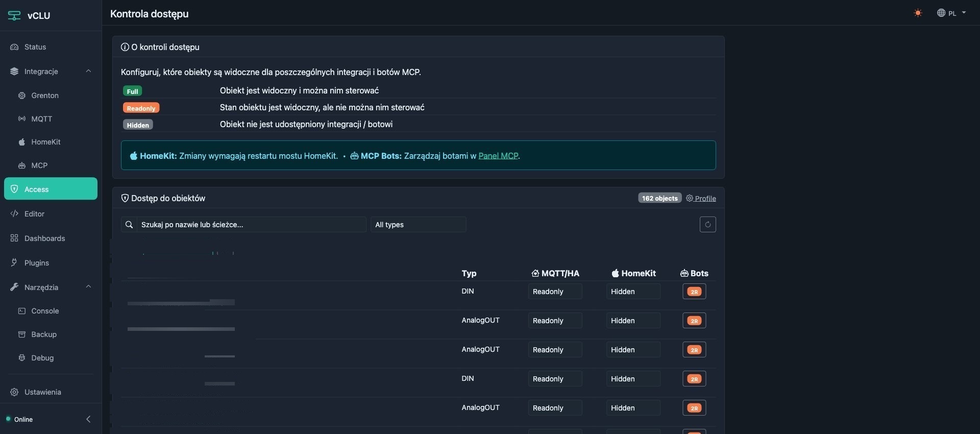Open the Debug tool

[x=42, y=358]
